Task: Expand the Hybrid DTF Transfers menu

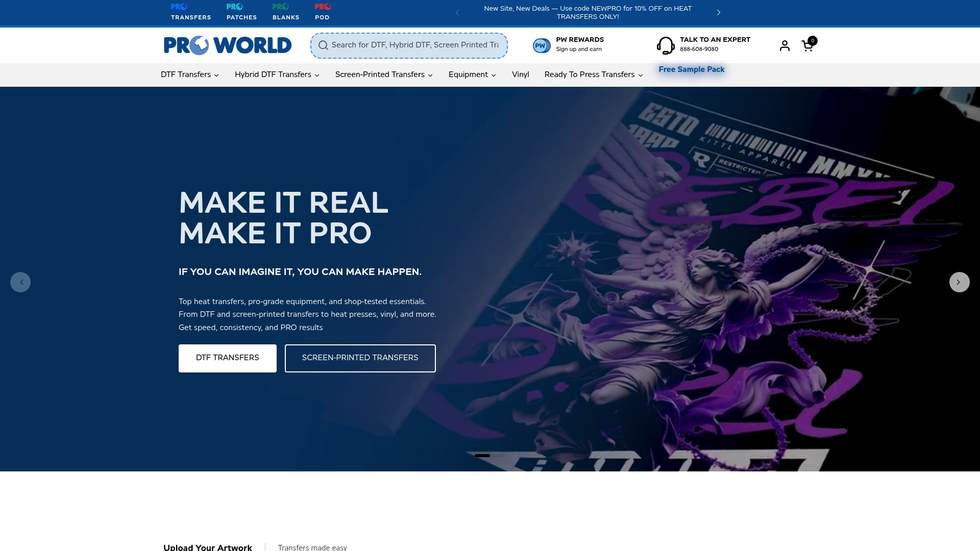Action: coord(277,74)
